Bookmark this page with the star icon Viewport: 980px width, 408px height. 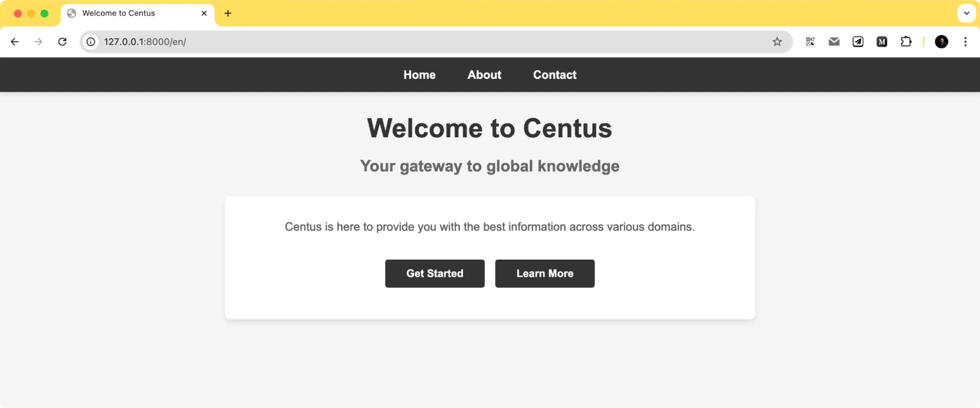(777, 42)
